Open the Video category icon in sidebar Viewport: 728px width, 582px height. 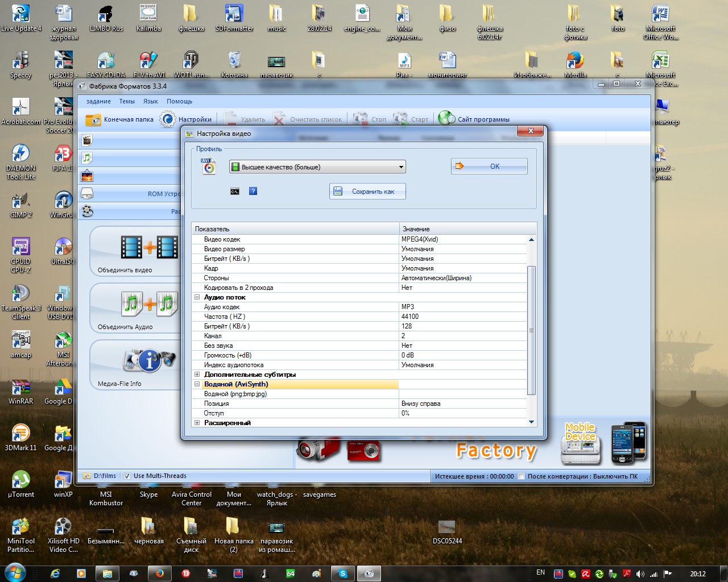click(87, 140)
